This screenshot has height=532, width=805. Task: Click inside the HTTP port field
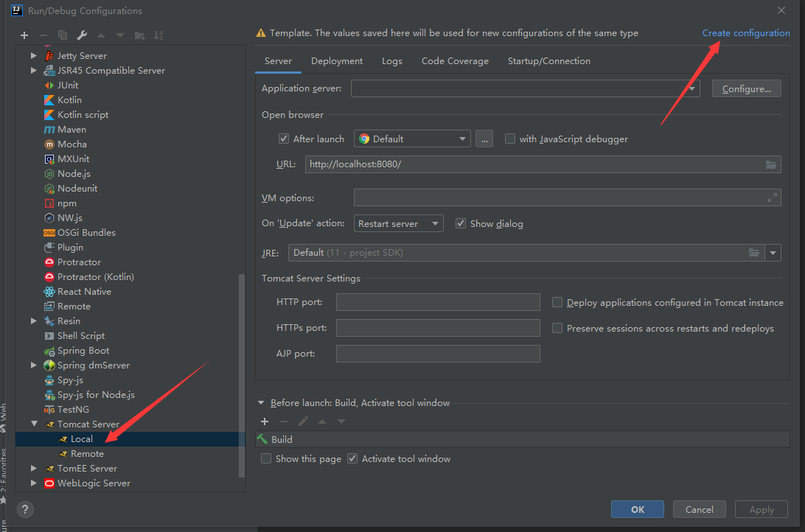point(438,302)
